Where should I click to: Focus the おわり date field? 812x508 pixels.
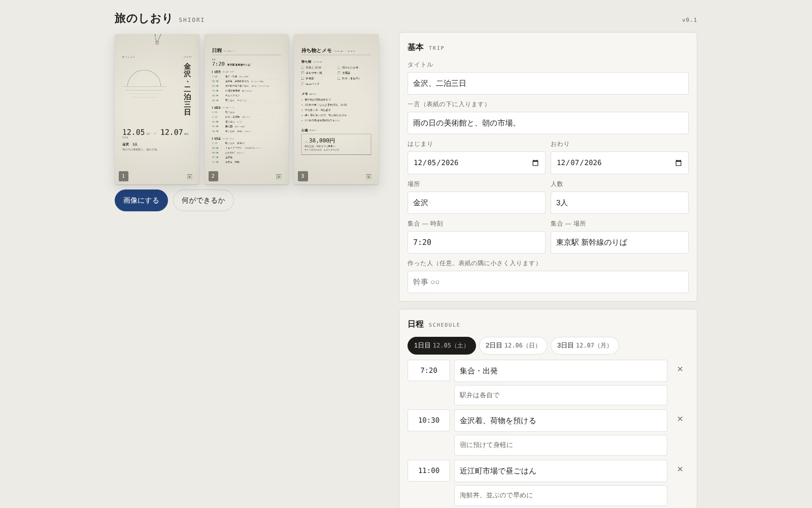[620, 163]
